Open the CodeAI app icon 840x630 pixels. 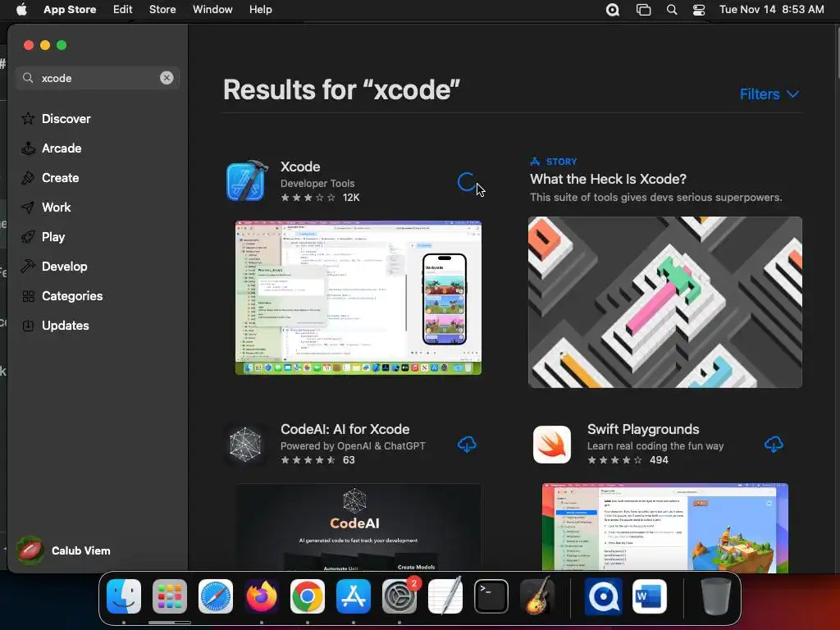(x=245, y=444)
